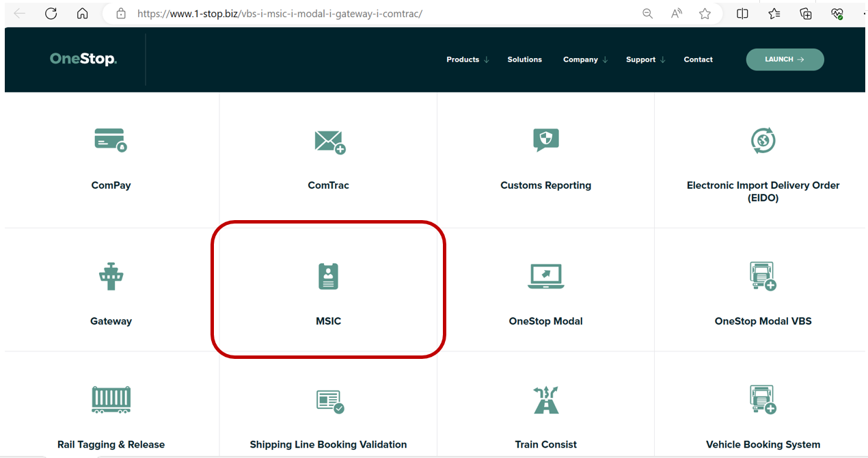Click the Gateway control tower icon
This screenshot has width=868, height=458.
[111, 276]
